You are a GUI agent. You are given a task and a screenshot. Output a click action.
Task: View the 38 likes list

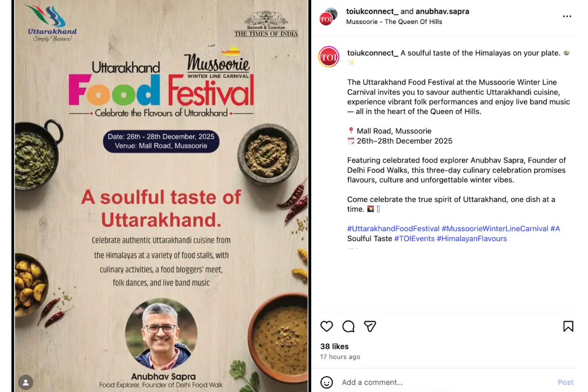(x=335, y=346)
